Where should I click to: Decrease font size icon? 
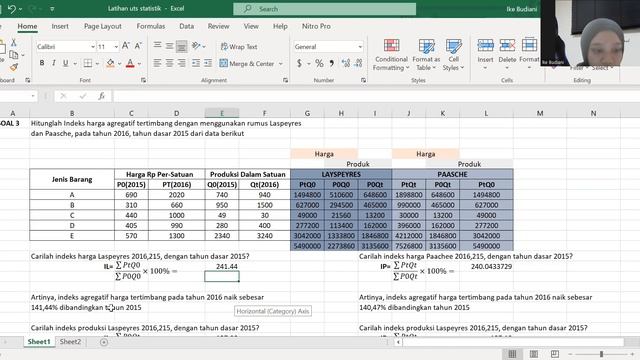[x=138, y=46]
